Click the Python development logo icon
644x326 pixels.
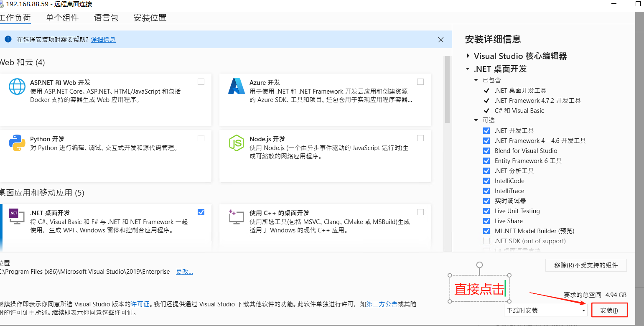(17, 143)
